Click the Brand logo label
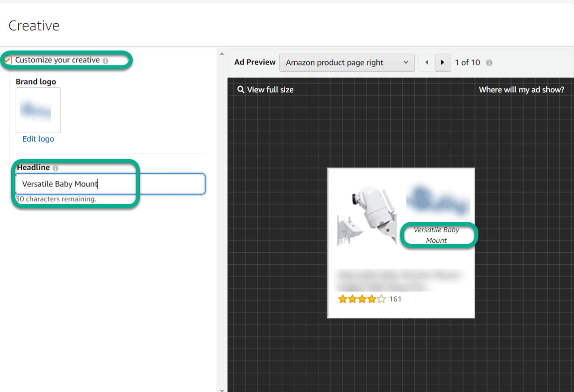This screenshot has height=392, width=574. pos(36,82)
